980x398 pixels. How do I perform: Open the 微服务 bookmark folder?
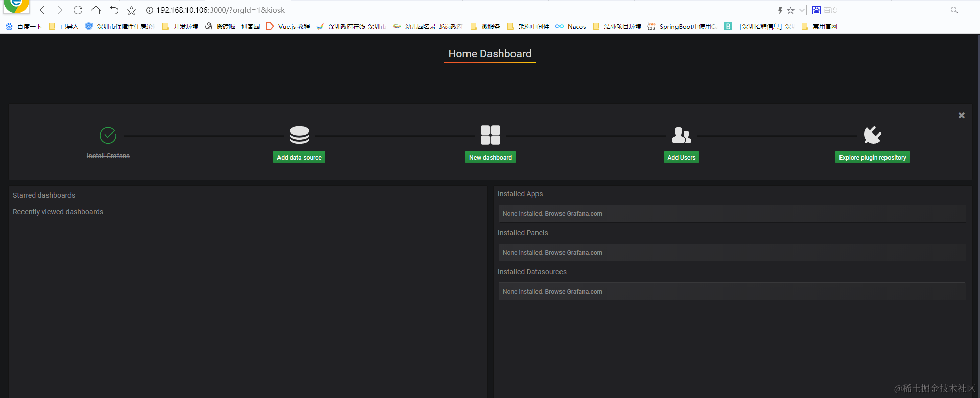click(485, 26)
